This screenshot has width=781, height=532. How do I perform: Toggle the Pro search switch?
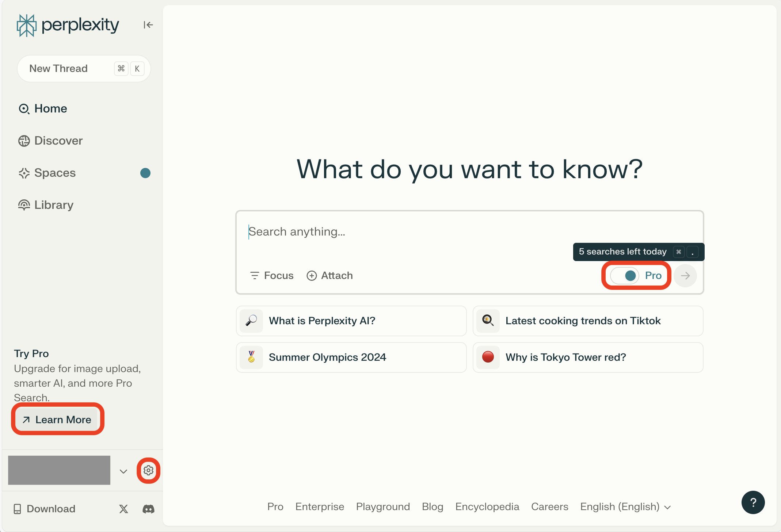(x=625, y=276)
